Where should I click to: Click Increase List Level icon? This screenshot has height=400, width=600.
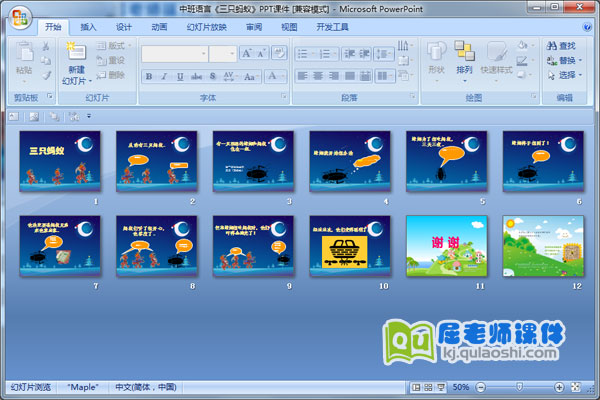coord(364,54)
